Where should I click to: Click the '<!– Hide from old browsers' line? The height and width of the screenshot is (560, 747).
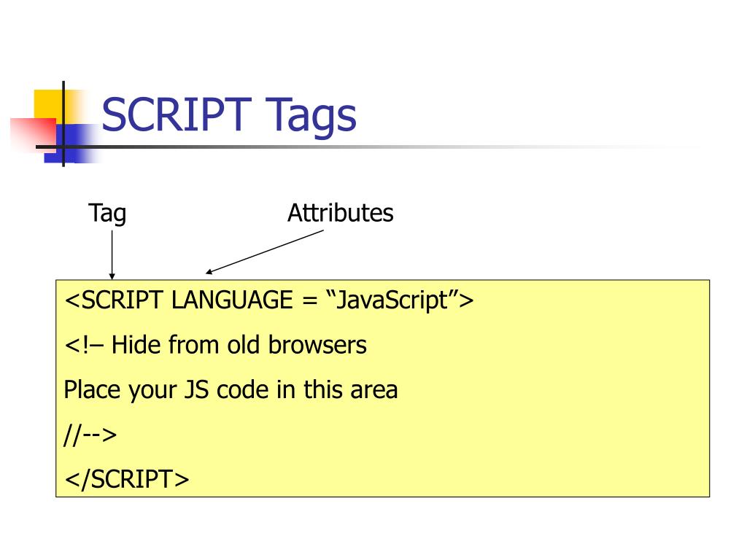point(215,345)
